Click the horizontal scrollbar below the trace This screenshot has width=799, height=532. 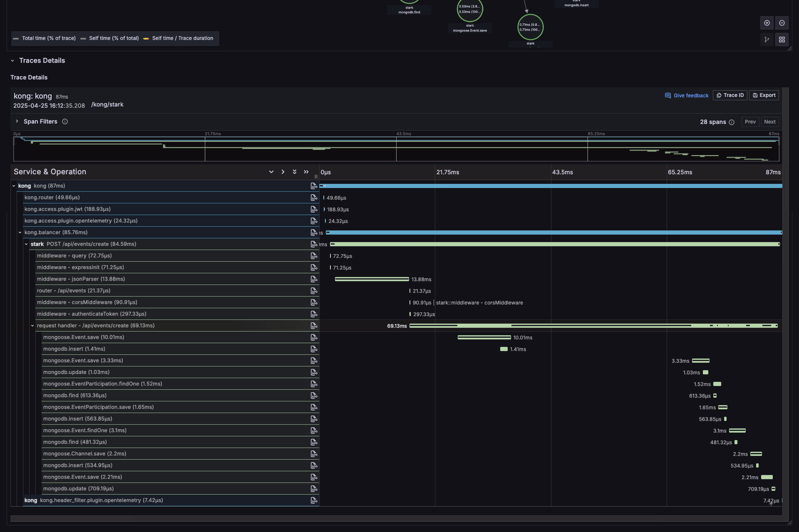[x=396, y=518]
